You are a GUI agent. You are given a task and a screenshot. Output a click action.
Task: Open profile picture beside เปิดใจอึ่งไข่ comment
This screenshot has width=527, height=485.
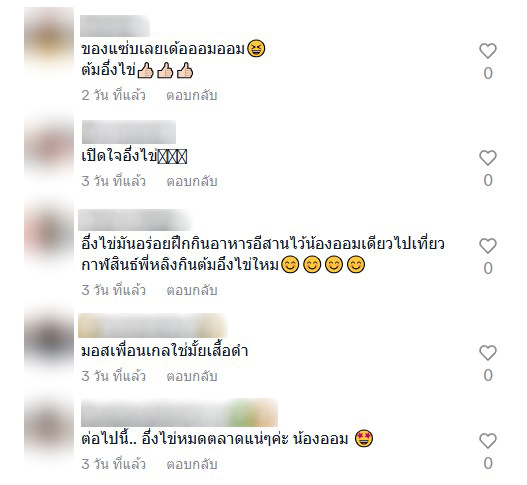[49, 145]
